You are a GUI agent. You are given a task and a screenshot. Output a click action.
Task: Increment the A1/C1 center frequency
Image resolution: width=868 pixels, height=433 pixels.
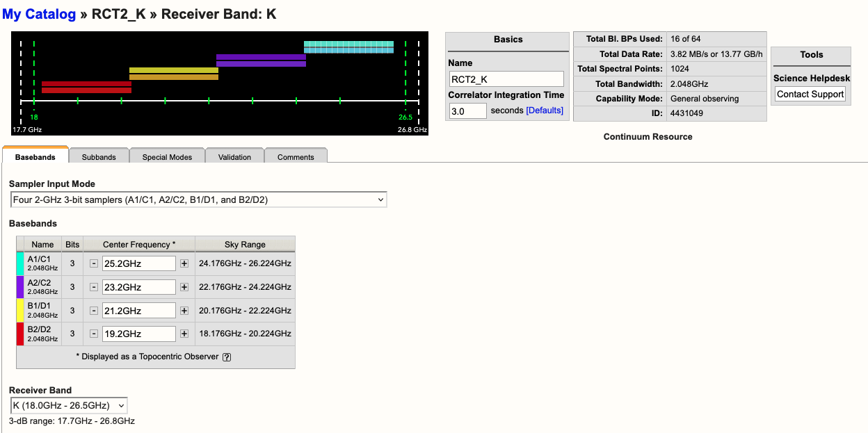(184, 263)
